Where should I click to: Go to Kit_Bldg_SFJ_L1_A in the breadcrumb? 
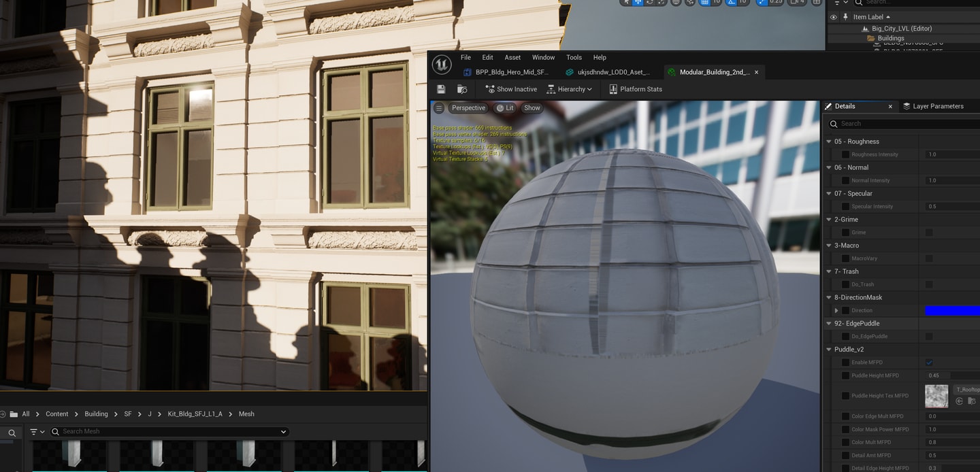pos(195,414)
